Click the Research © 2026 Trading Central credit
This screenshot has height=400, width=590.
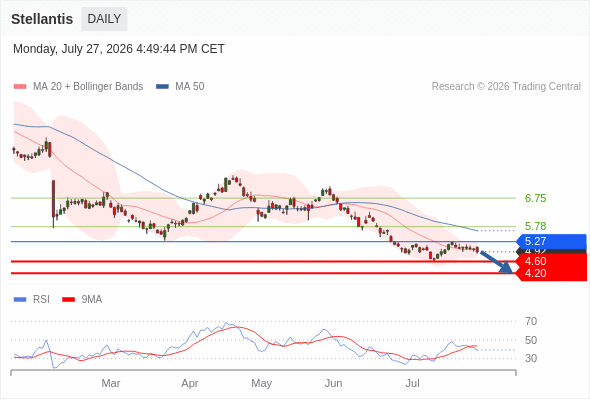(506, 87)
